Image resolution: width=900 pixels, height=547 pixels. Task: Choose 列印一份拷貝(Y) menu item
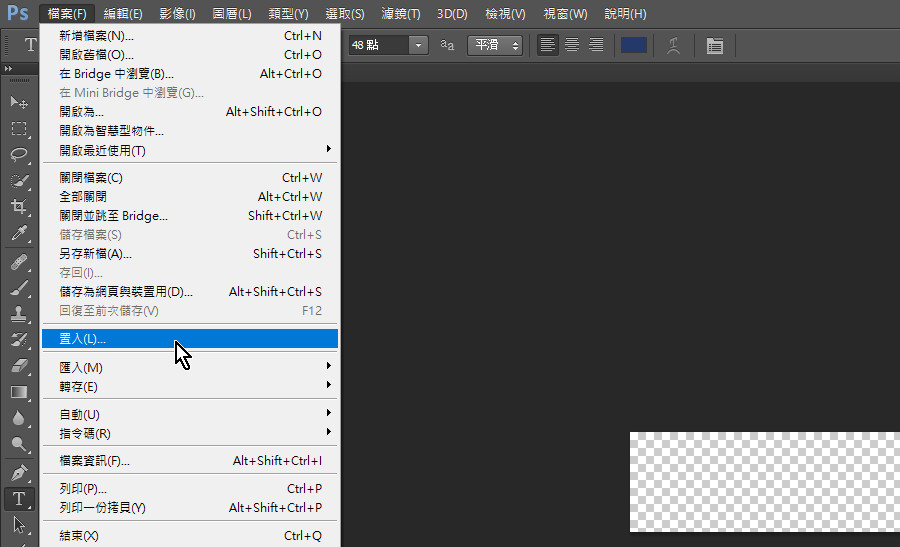[190, 507]
